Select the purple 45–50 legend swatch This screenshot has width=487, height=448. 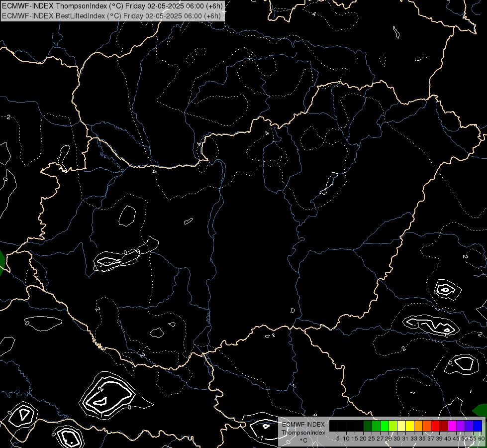[x=461, y=426]
